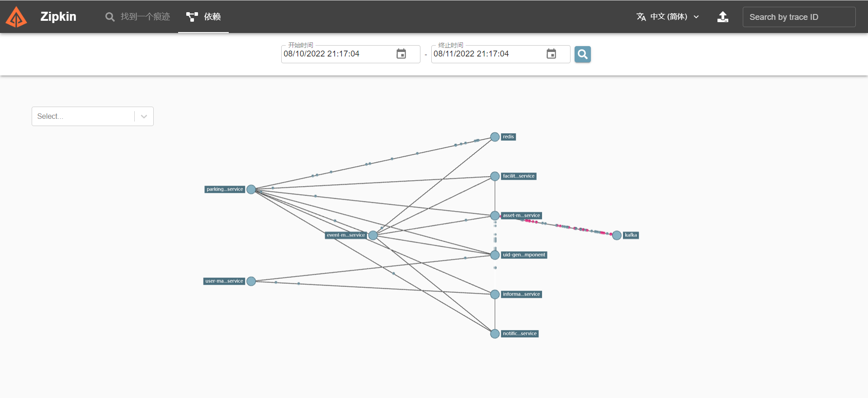Screen dimensions: 868x398
Task: Select the uid-gen...mponent node circle
Action: click(x=495, y=255)
